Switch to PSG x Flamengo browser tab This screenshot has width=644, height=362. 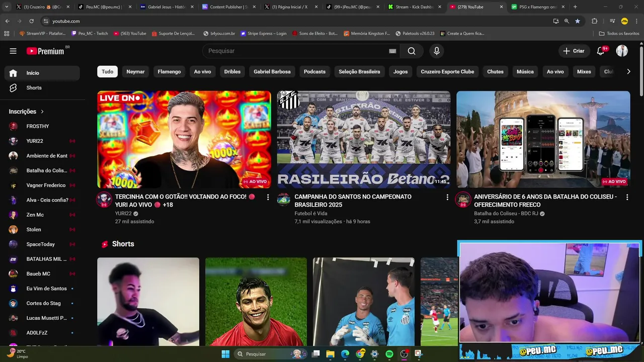(x=538, y=7)
